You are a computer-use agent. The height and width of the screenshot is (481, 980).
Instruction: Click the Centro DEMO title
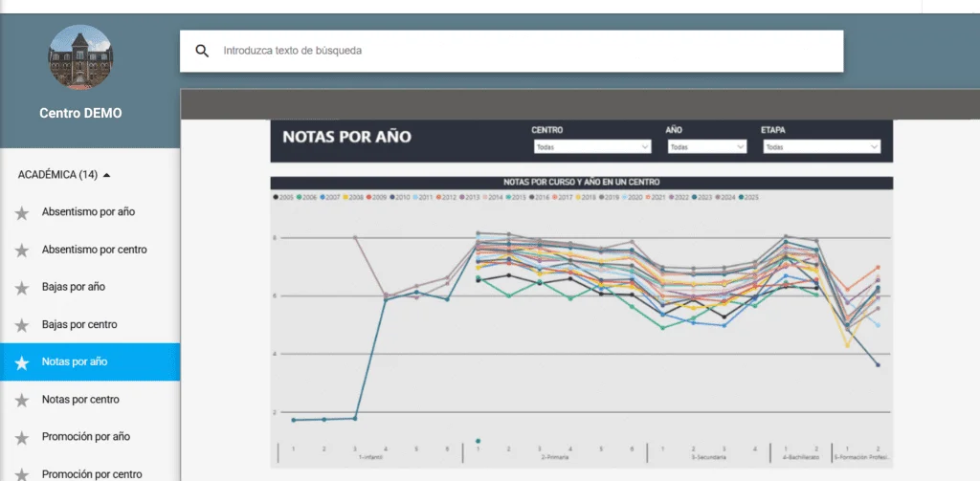tap(80, 113)
